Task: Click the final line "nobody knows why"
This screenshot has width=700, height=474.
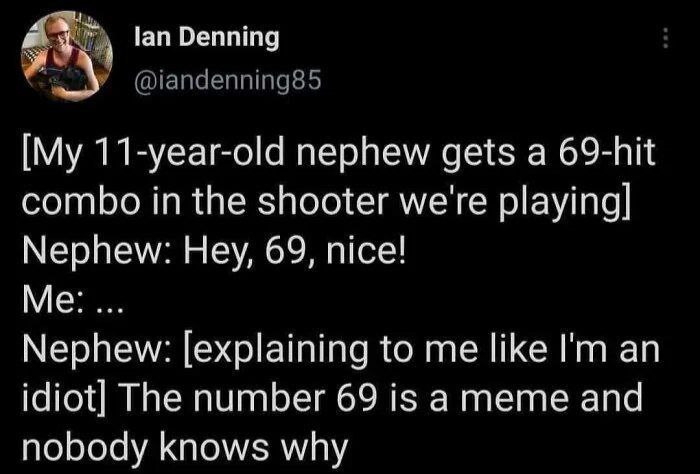Action: coord(184,448)
